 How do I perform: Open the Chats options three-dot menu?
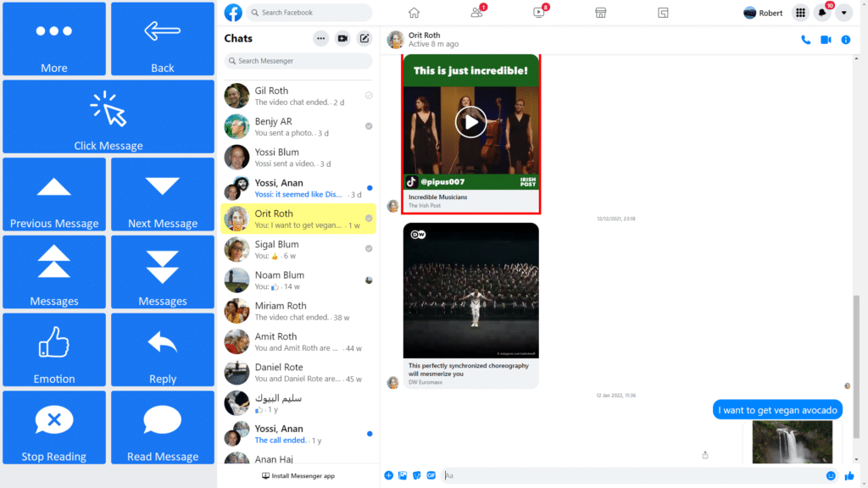click(320, 38)
